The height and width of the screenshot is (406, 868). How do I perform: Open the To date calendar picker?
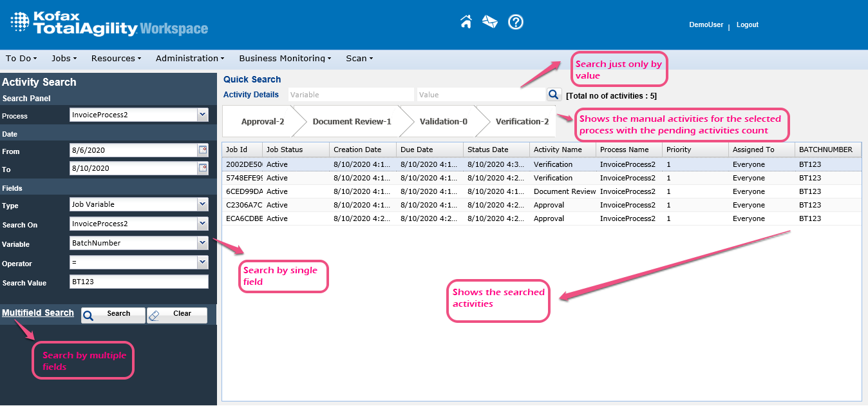click(203, 168)
